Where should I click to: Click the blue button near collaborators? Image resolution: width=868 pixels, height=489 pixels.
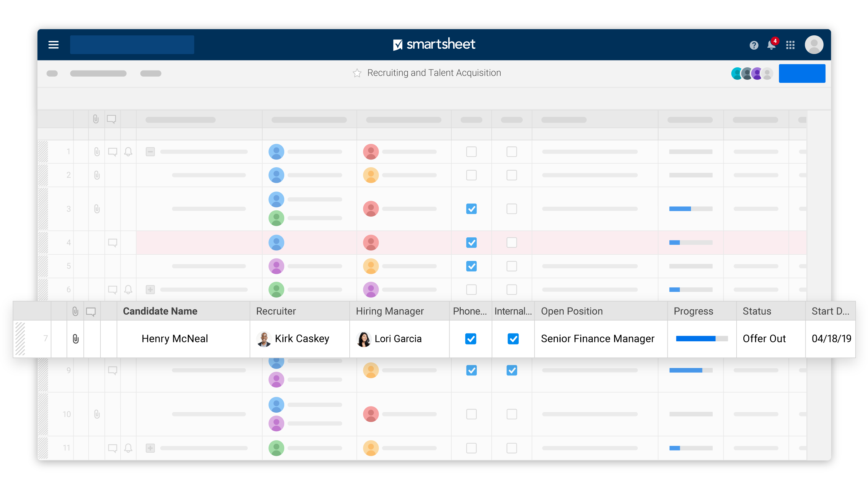(802, 73)
